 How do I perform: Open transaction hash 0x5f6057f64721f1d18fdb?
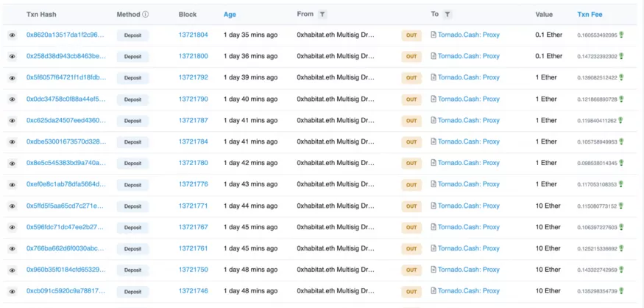66,77
